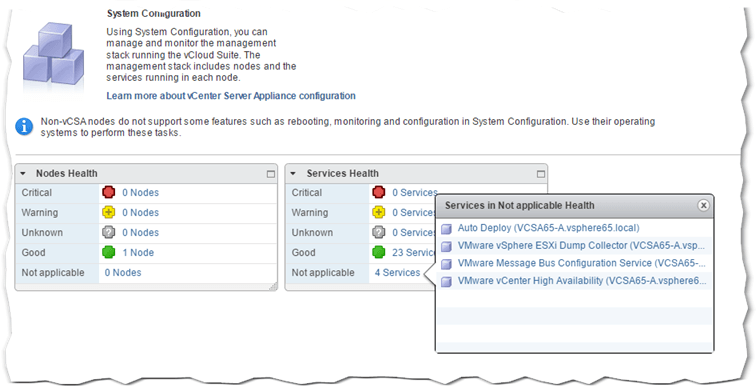Open the Warning 0 Nodes link
Screen dimensions: 756x392
coord(140,212)
